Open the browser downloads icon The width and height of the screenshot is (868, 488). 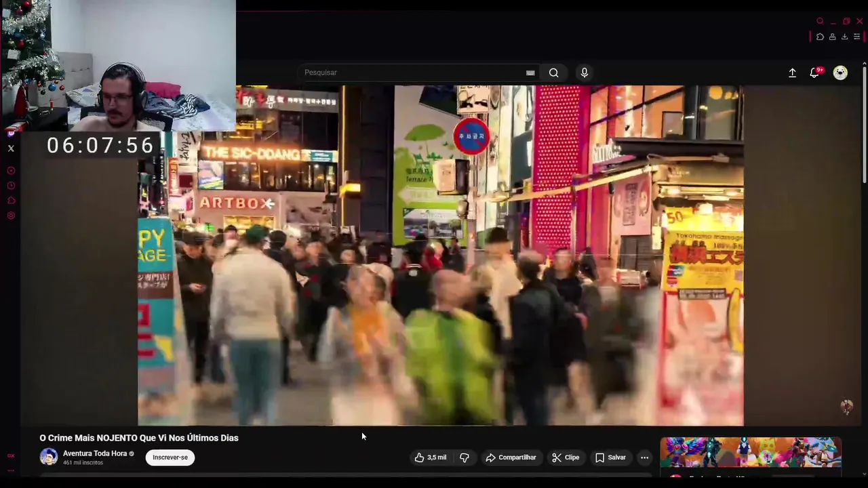[844, 37]
